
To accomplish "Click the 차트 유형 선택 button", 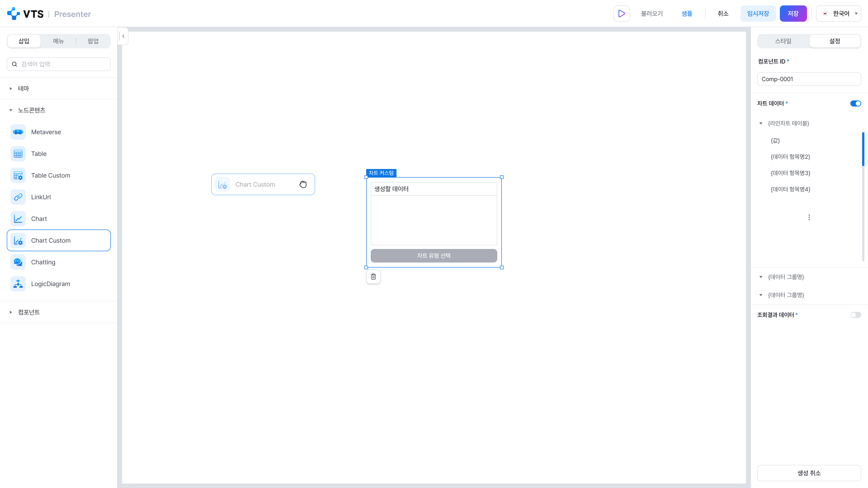I will coord(434,256).
